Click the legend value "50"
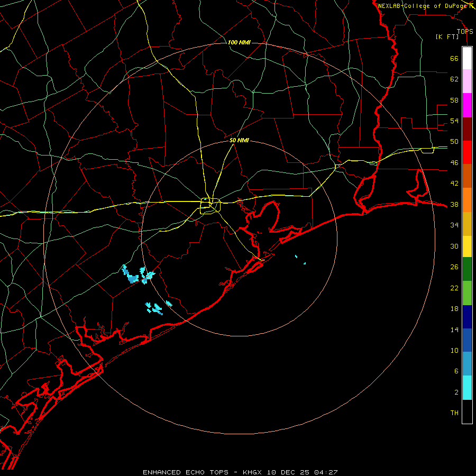 pyautogui.click(x=454, y=142)
